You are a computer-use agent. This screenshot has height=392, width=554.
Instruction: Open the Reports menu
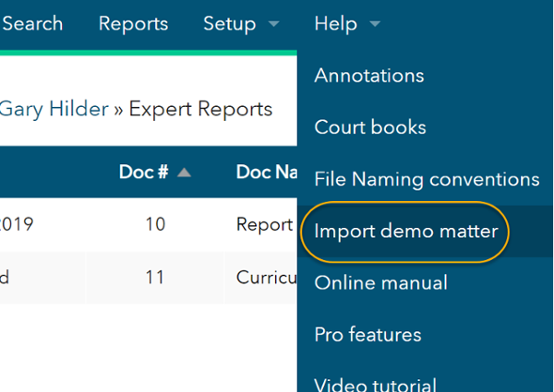pyautogui.click(x=133, y=24)
